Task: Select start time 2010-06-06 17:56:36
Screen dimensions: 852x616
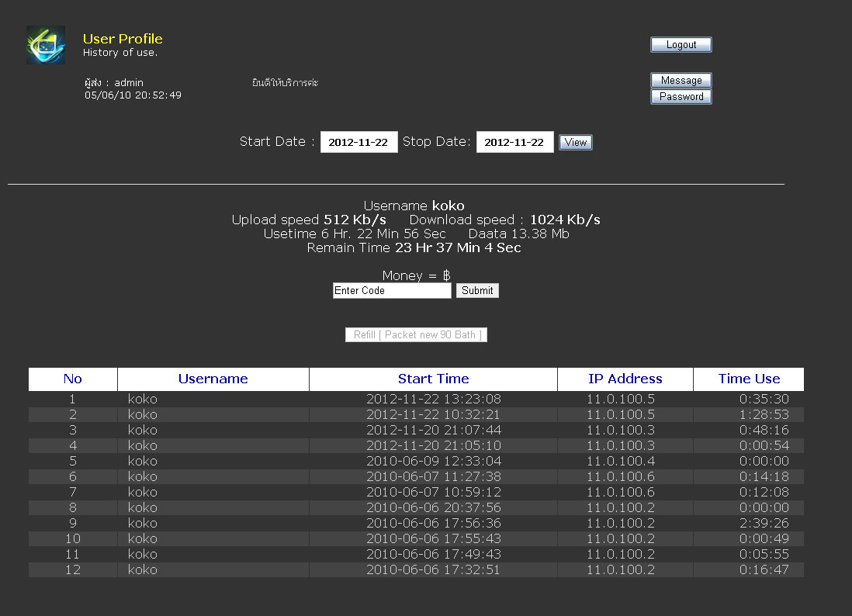Action: (x=433, y=523)
